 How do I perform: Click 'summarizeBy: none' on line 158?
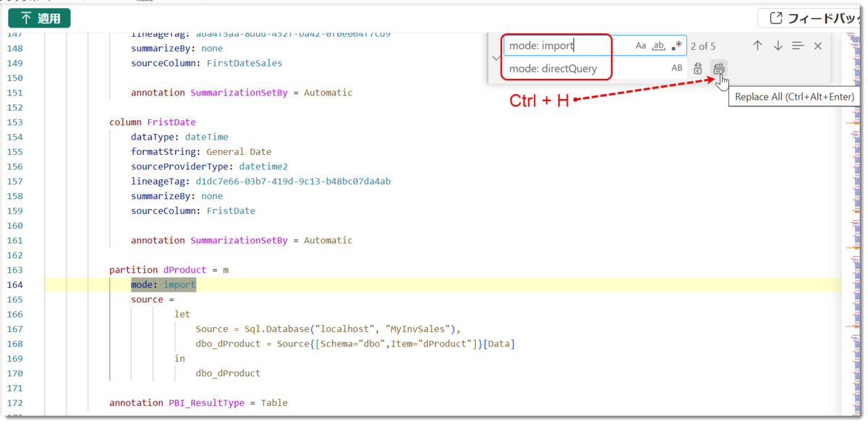(177, 196)
